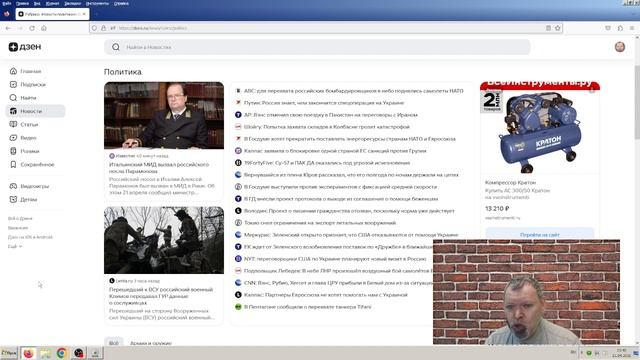Image resolution: width=640 pixels, height=360 pixels.
Task: Open NYT: переговорщики США headline
Action: tap(335, 259)
